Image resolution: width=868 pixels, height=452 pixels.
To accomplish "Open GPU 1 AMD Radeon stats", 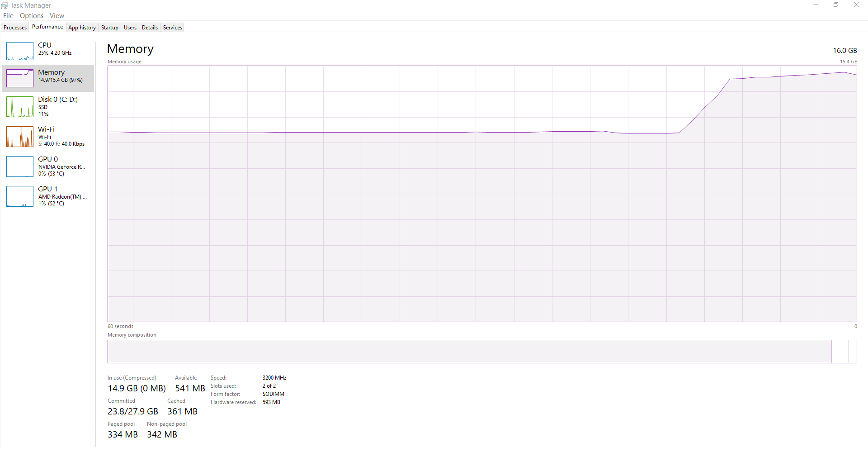I will (47, 196).
